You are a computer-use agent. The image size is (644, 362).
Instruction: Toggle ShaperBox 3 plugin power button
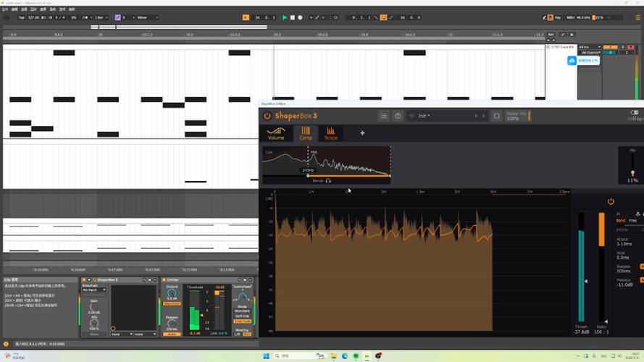(x=267, y=116)
